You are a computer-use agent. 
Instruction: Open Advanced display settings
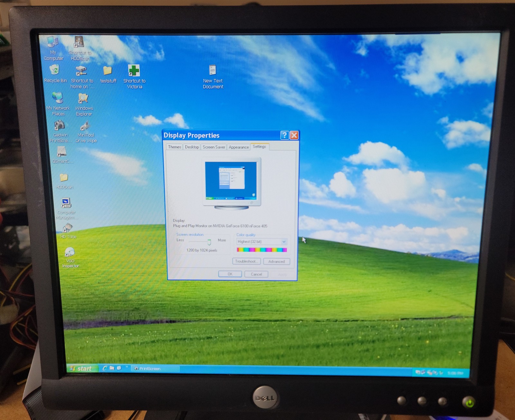click(276, 261)
